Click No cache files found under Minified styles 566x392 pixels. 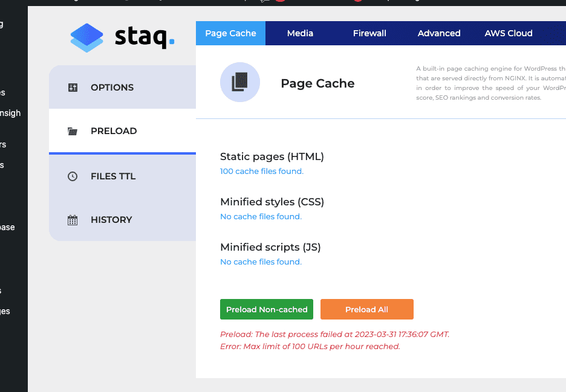[x=261, y=216]
